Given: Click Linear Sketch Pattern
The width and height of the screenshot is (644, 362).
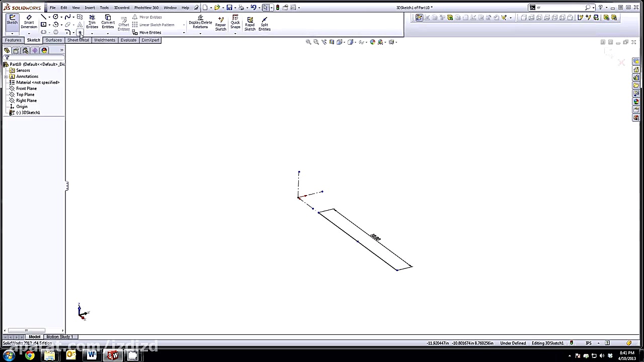Looking at the screenshot, I should coord(156,25).
